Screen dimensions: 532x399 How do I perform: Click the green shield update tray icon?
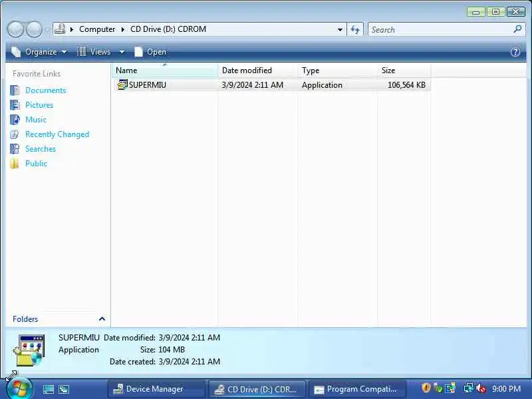[x=438, y=388]
